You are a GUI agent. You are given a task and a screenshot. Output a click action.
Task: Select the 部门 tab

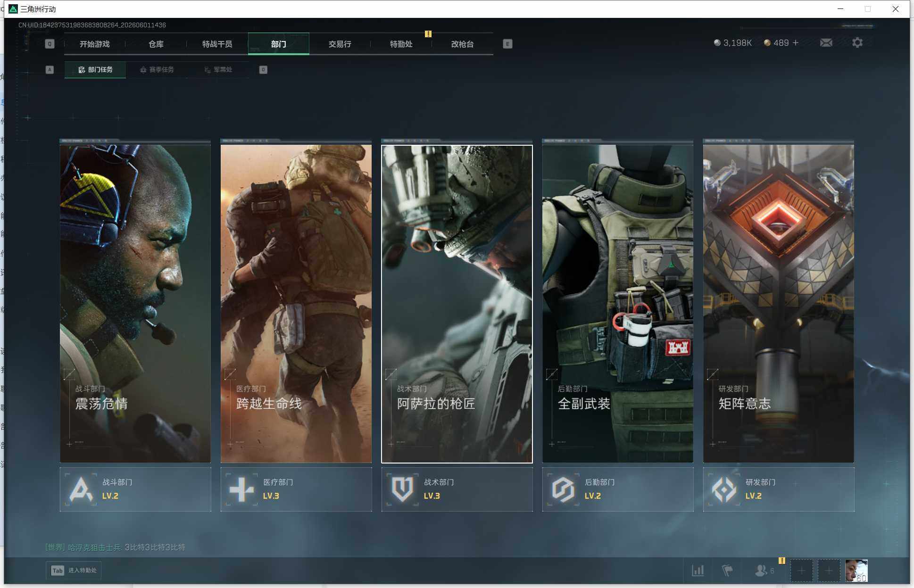(x=279, y=44)
